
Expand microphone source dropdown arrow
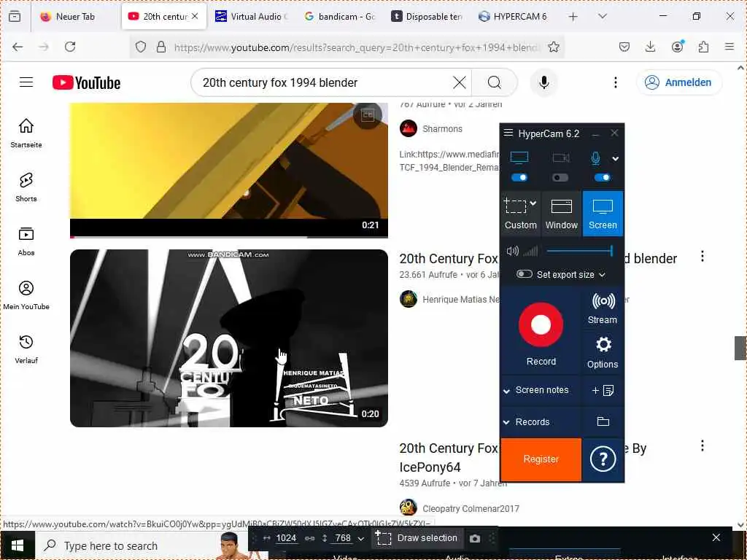[616, 158]
